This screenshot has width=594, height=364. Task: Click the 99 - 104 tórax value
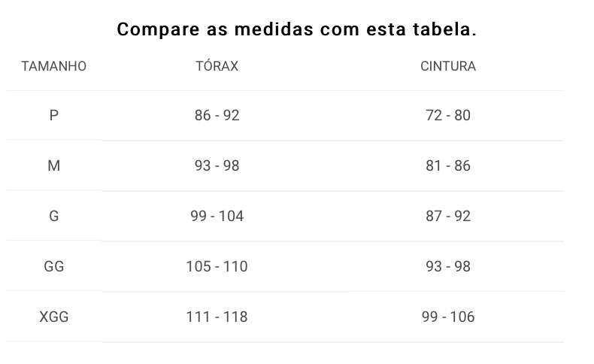click(x=217, y=216)
